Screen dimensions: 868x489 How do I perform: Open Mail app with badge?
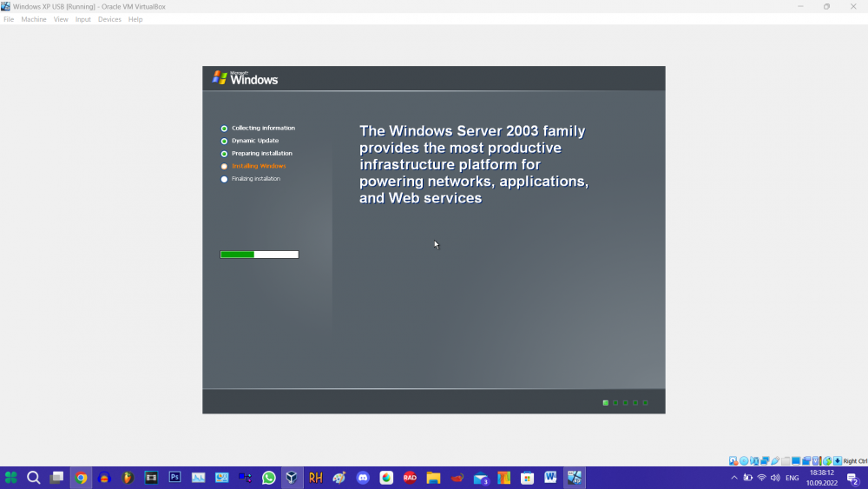pos(481,479)
